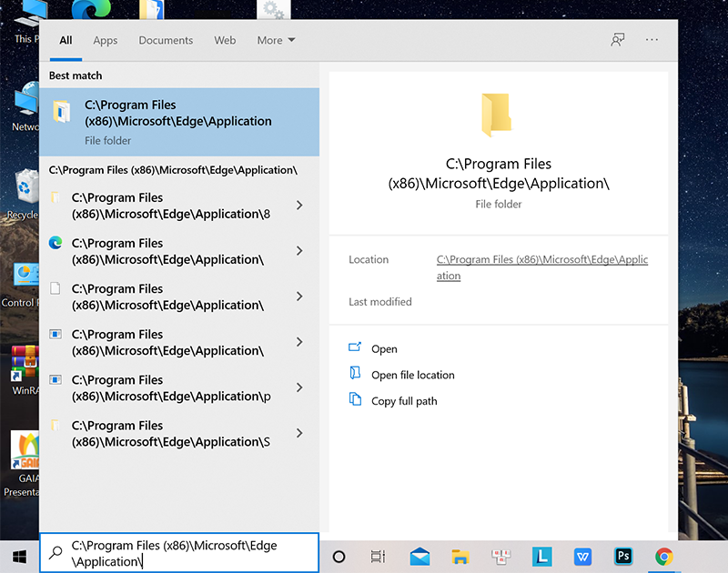Open File Explorer from taskbar
This screenshot has height=573, width=728.
[x=460, y=557]
